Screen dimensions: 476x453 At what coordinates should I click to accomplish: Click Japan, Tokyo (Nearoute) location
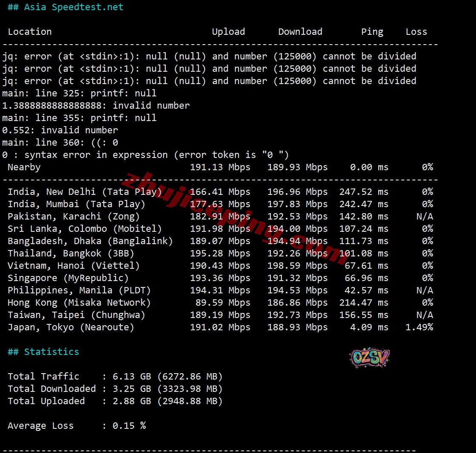click(x=71, y=327)
